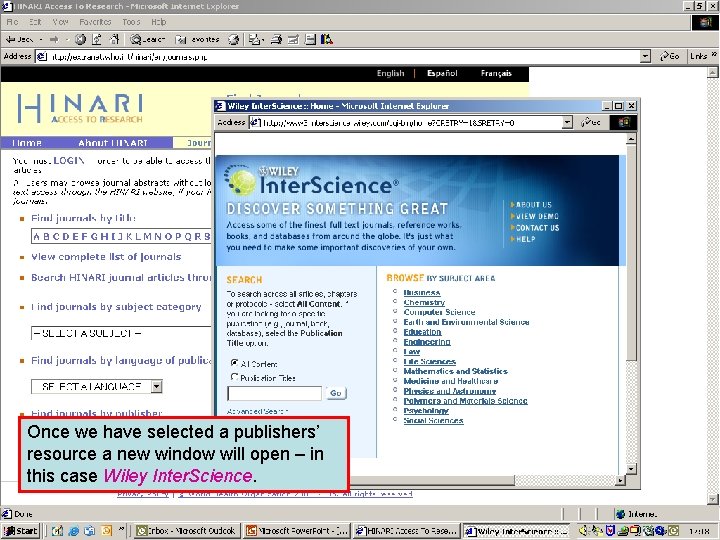Open the Edit menu
The height and width of the screenshot is (540, 720).
click(35, 22)
